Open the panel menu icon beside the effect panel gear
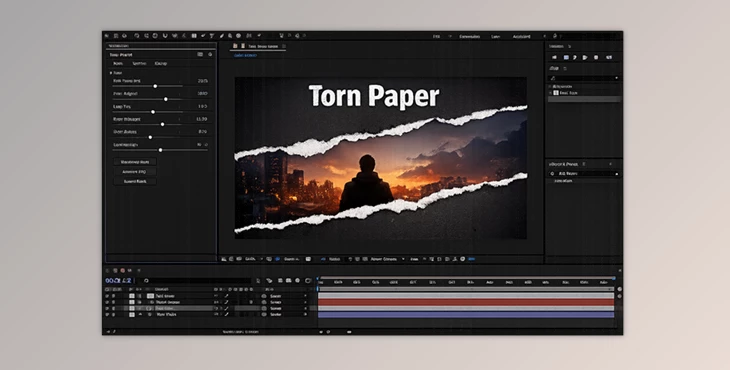Image resolution: width=730 pixels, height=370 pixels. pos(200,54)
